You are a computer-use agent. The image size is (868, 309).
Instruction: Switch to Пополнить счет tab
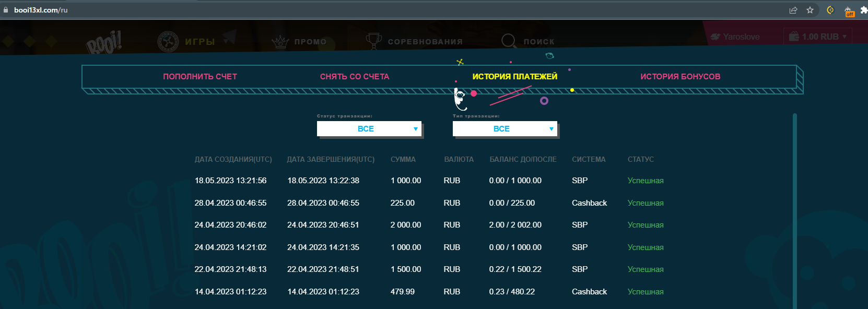click(x=200, y=77)
